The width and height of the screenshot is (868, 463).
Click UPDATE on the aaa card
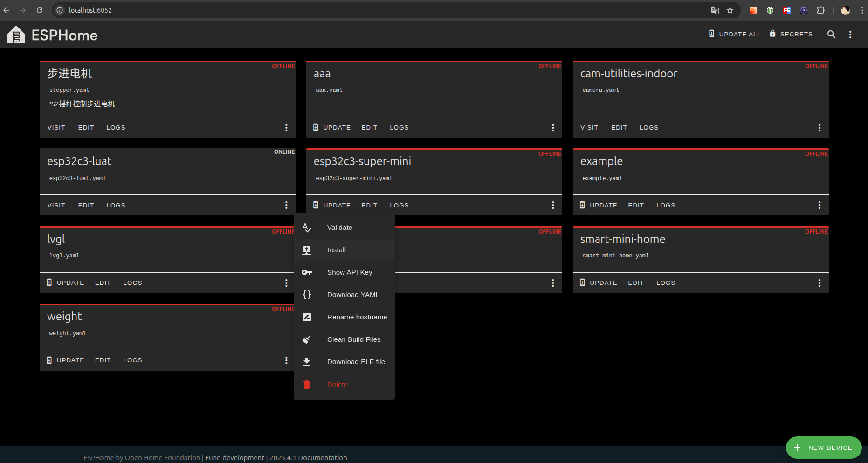coord(331,127)
